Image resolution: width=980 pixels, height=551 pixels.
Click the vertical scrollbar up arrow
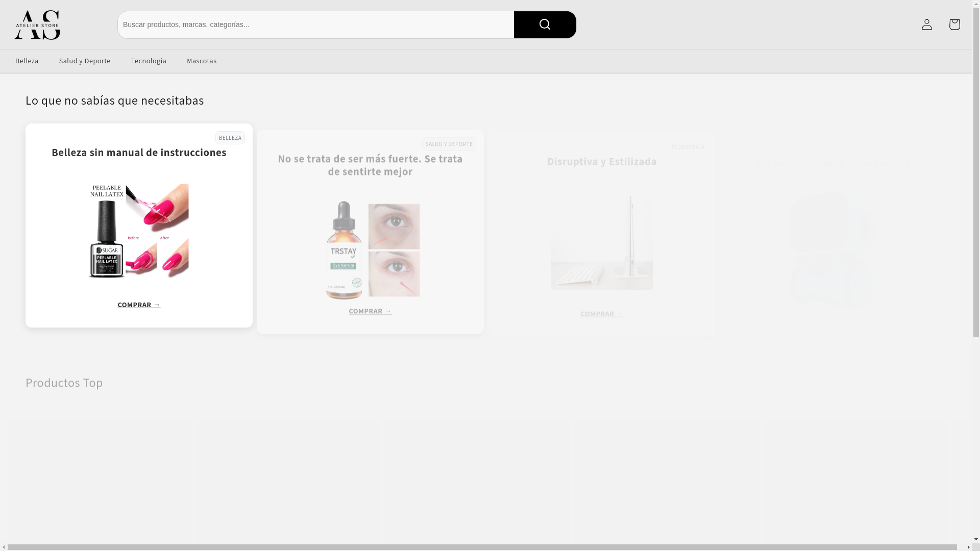[976, 4]
